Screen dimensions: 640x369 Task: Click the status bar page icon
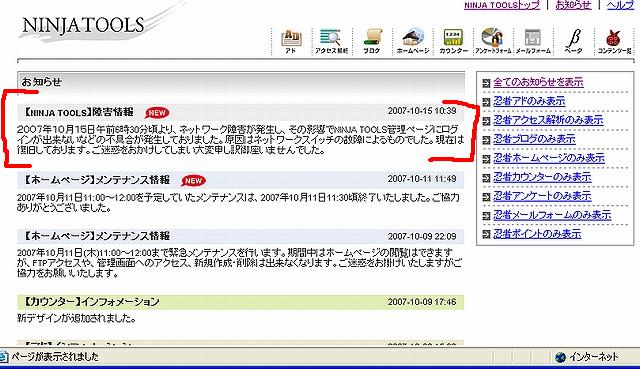click(x=4, y=357)
